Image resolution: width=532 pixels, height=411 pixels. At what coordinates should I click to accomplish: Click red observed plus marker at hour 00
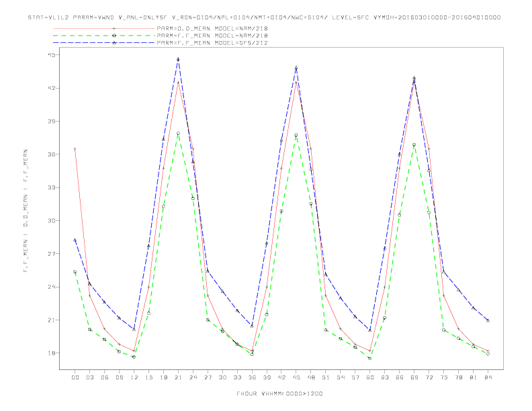(75, 149)
